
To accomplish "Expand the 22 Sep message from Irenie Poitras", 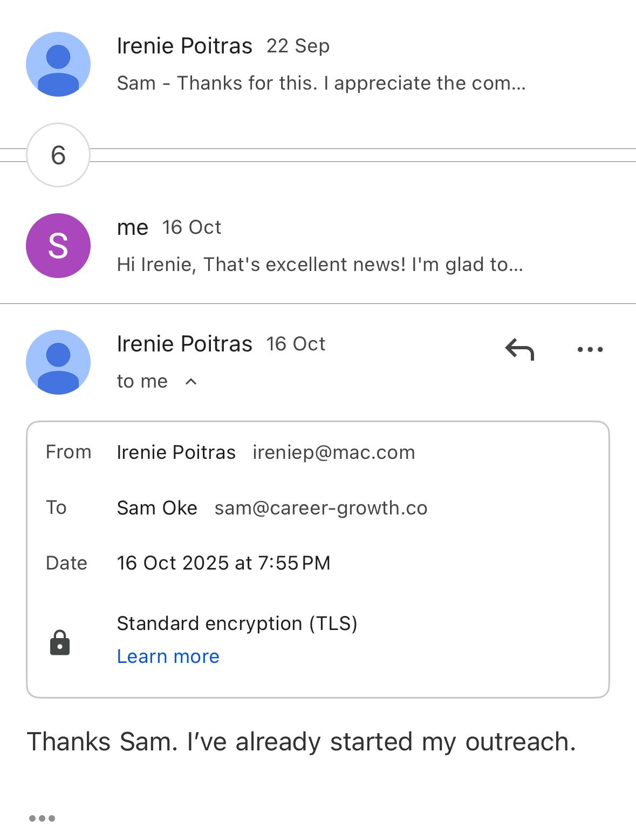I will tap(184, 46).
